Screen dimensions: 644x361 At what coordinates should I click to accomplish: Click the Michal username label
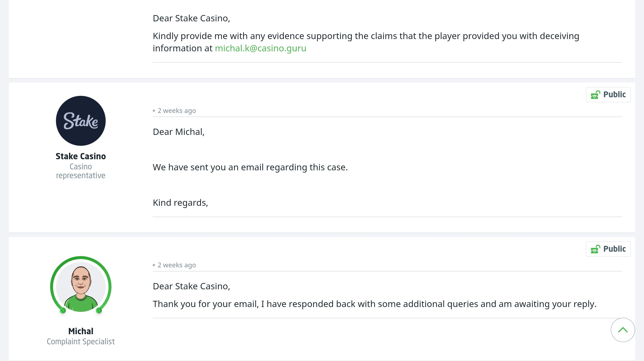click(81, 331)
